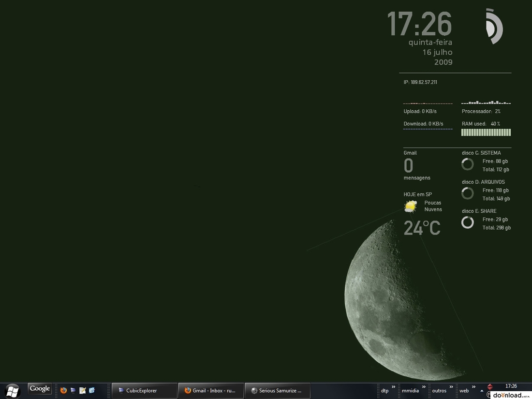The height and width of the screenshot is (399, 532).
Task: Click the Free: 29 gb value
Action: 495,220
